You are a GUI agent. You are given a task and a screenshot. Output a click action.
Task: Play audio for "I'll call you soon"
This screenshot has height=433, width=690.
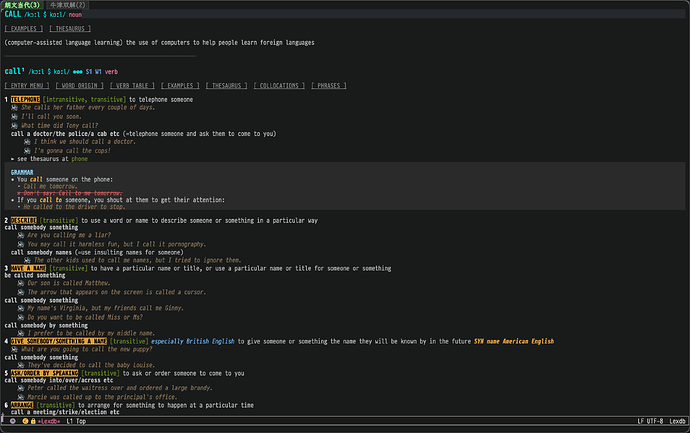click(15, 117)
